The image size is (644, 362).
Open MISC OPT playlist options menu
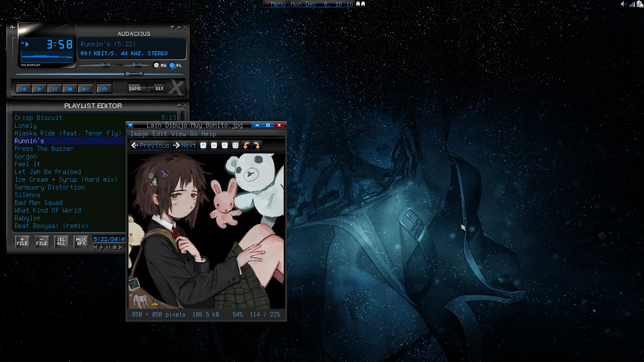tap(81, 241)
